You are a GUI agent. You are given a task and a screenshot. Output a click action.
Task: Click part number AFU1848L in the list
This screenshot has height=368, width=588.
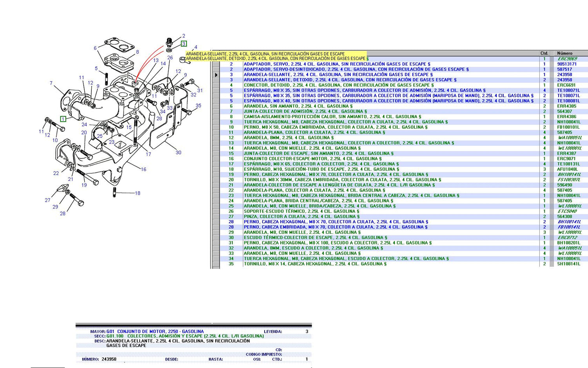point(567,169)
